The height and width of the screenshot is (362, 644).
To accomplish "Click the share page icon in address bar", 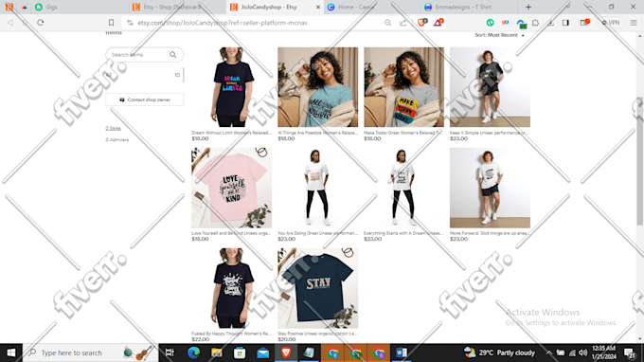I will click(x=402, y=23).
